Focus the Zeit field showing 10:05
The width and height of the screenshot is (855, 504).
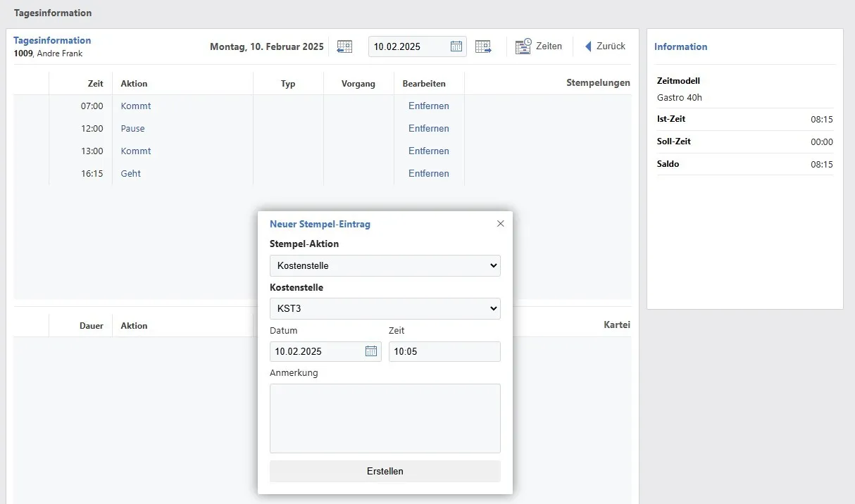(x=444, y=351)
